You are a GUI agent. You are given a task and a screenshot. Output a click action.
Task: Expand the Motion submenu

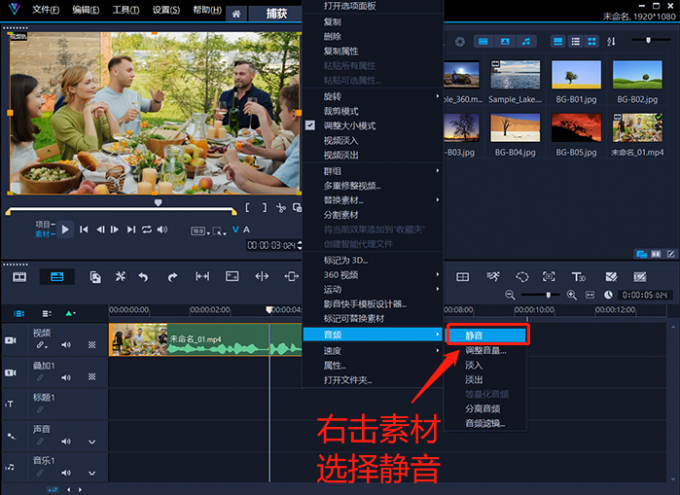click(x=373, y=289)
